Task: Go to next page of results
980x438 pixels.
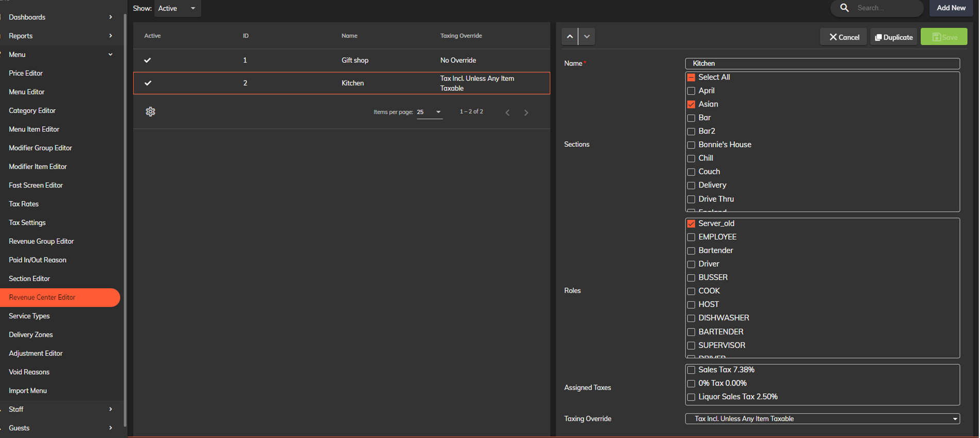Action: 526,112
